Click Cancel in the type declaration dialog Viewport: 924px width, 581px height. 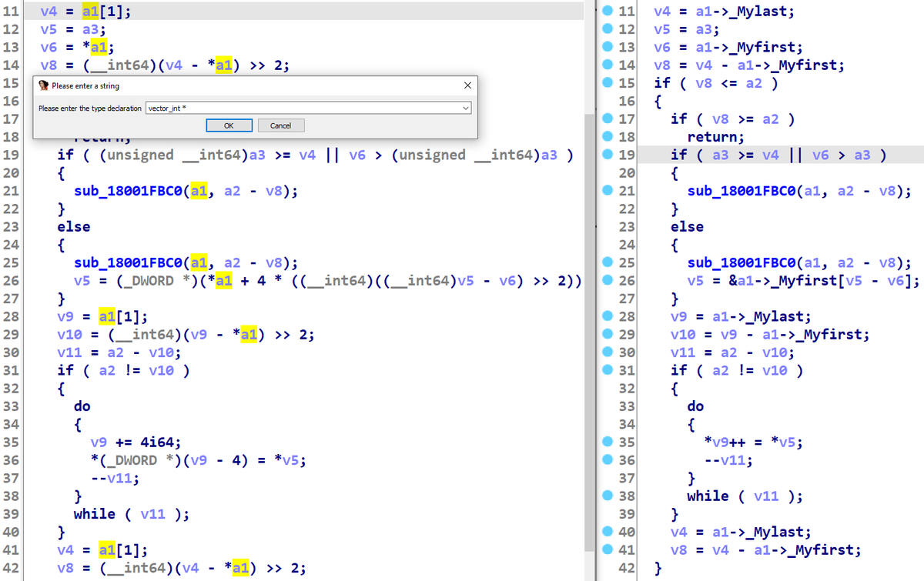pyautogui.click(x=280, y=125)
